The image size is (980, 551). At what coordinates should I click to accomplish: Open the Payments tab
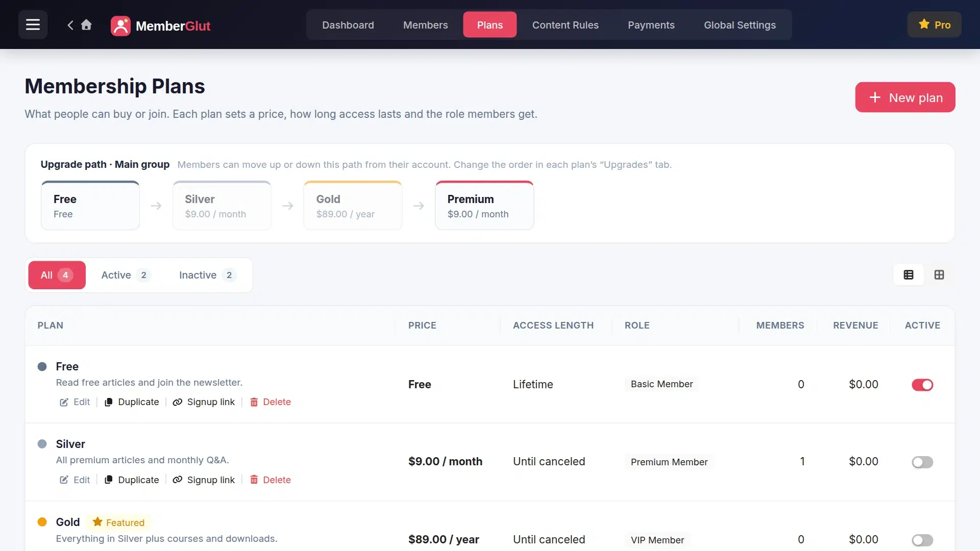point(651,25)
